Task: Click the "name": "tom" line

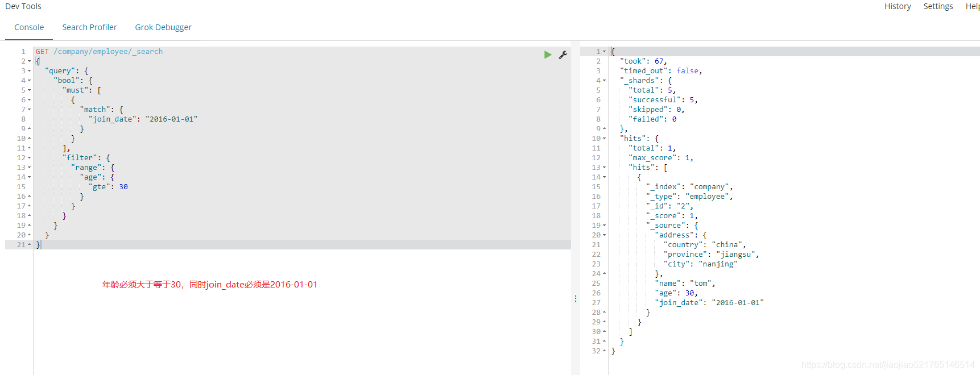Action: (685, 284)
